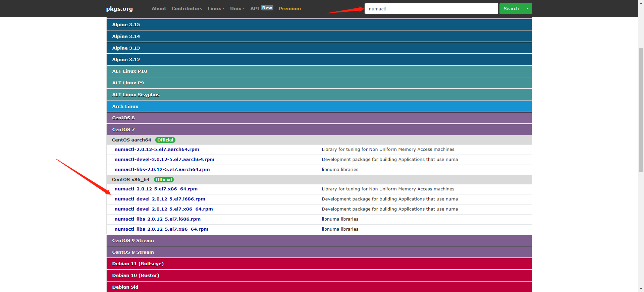The image size is (644, 292).
Task: Click Development package description in devel i686 row
Action: pos(390,199)
